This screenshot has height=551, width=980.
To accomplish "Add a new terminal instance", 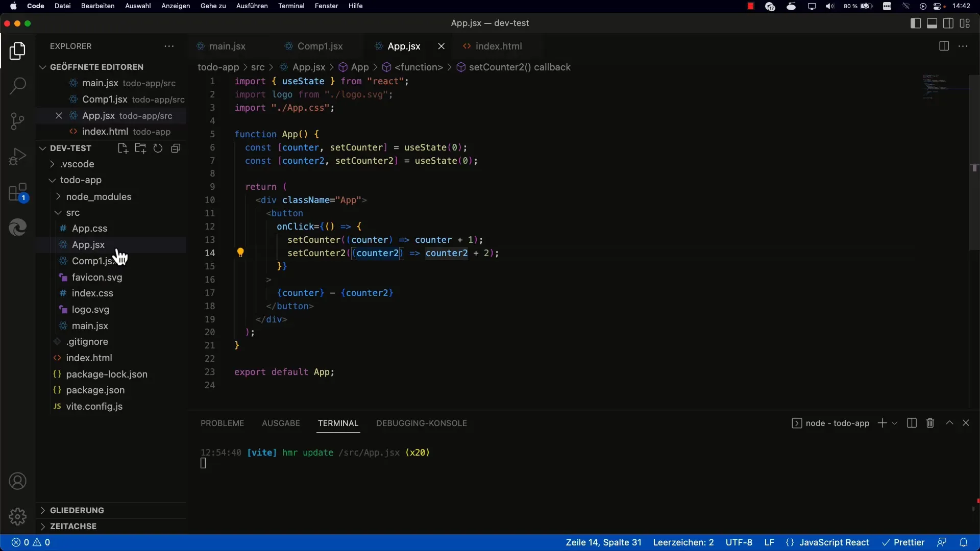I will click(x=881, y=423).
